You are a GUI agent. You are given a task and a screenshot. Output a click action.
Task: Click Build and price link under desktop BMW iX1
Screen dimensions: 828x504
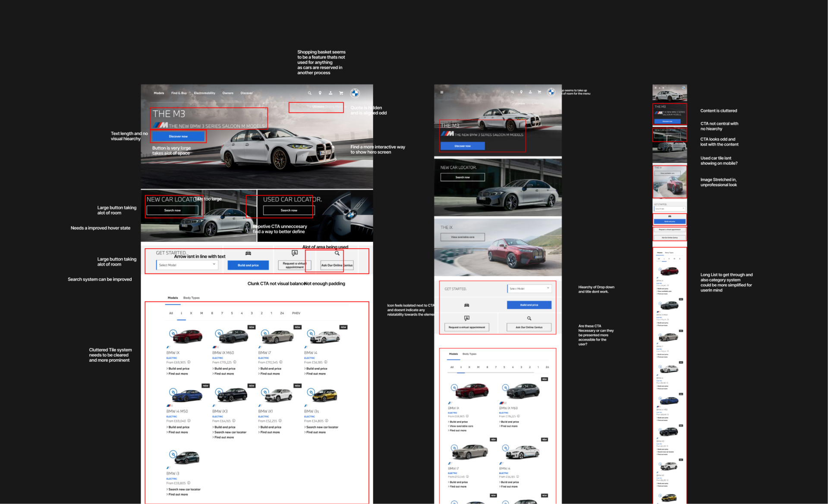pyautogui.click(x=271, y=427)
